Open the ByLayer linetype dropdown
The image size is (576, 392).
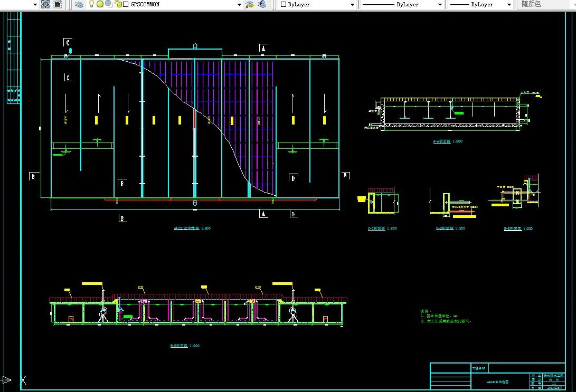point(440,5)
